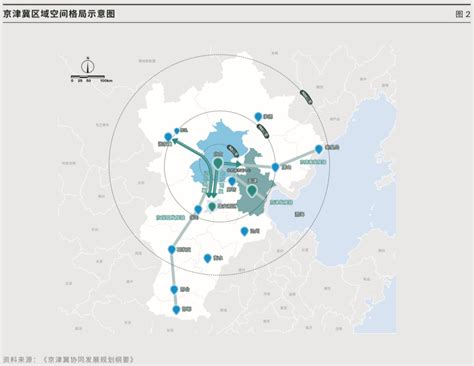Click the double green arrowheads pointing south
Viewport: 474px width, 366px height.
coord(211,194)
